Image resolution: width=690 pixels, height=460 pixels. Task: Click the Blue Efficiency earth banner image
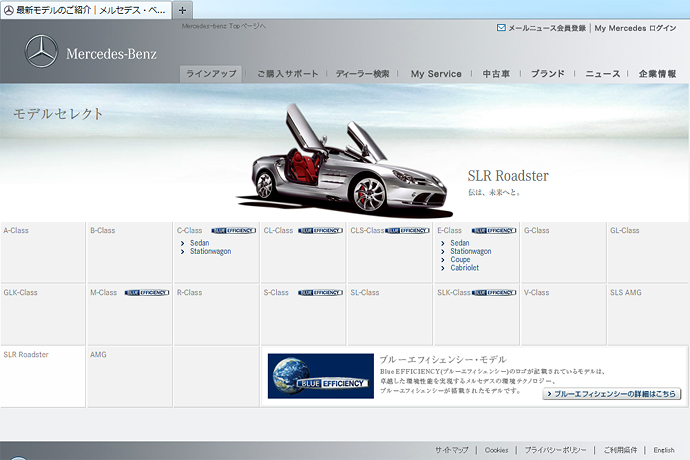(321, 376)
